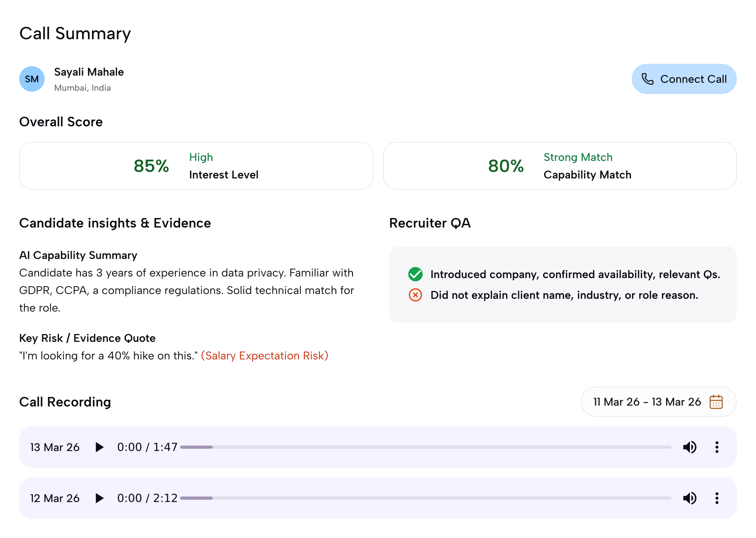The image size is (756, 538).
Task: Click the green check icon in Recruiter QA
Action: pos(415,274)
